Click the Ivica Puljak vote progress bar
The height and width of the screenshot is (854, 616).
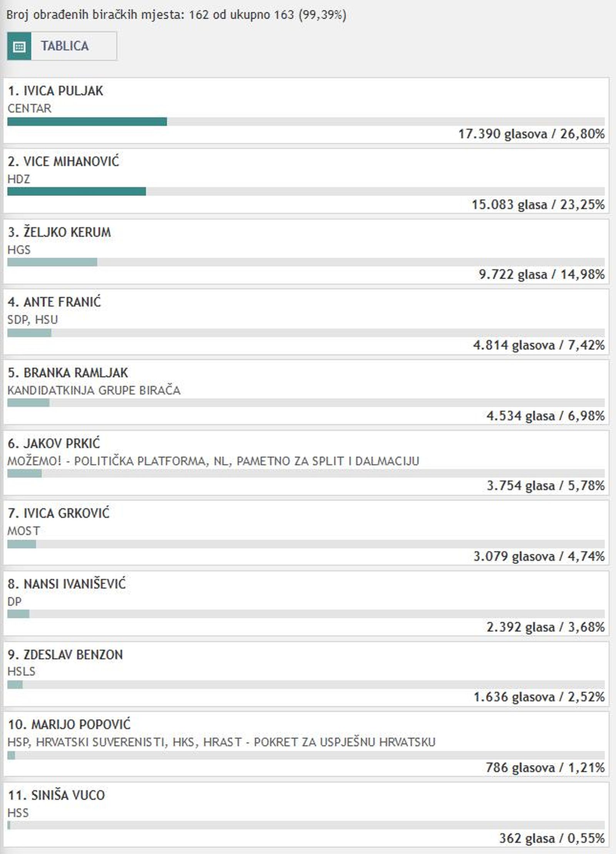(306, 122)
